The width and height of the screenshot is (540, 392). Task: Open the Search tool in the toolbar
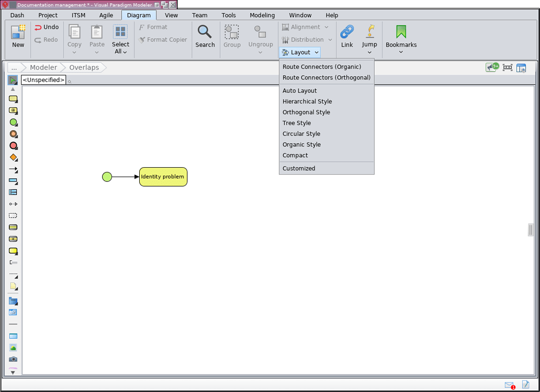[x=205, y=36]
